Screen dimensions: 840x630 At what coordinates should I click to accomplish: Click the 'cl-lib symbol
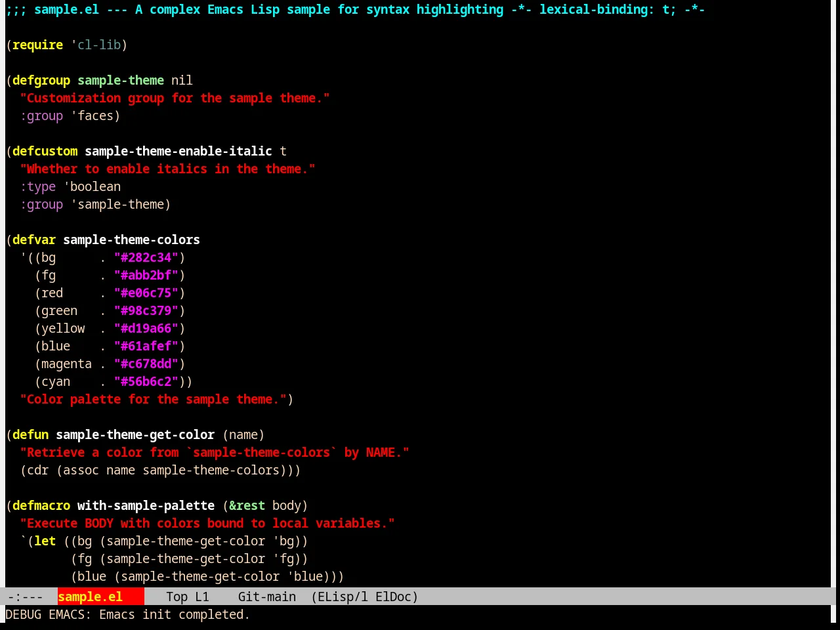coord(96,45)
